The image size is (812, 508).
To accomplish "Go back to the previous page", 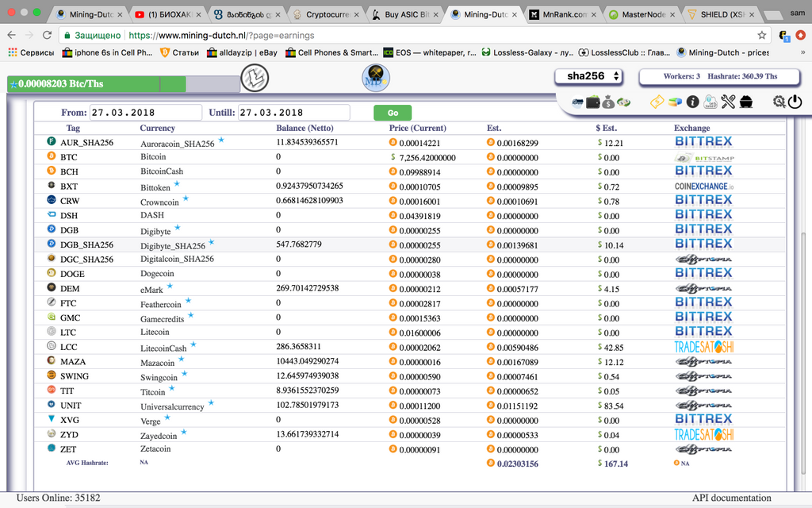I will coord(11,35).
